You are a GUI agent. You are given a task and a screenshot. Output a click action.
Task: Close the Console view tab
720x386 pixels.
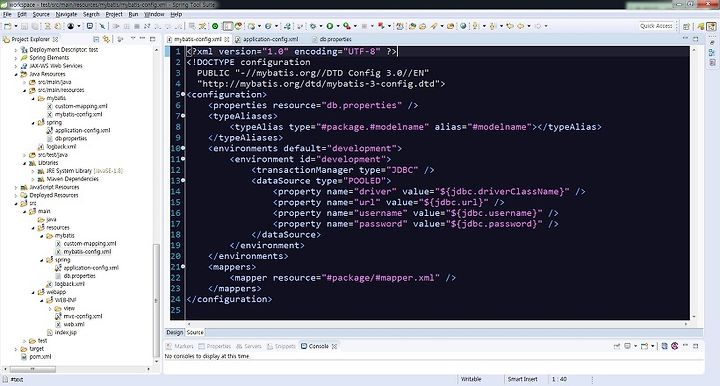(334, 347)
